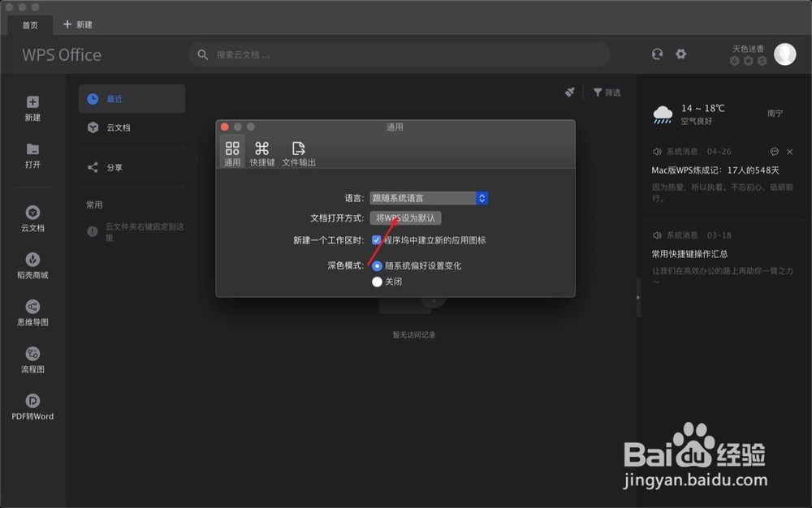Switch to the 快捷键 shortcuts tab
The height and width of the screenshot is (508, 812).
click(x=262, y=153)
